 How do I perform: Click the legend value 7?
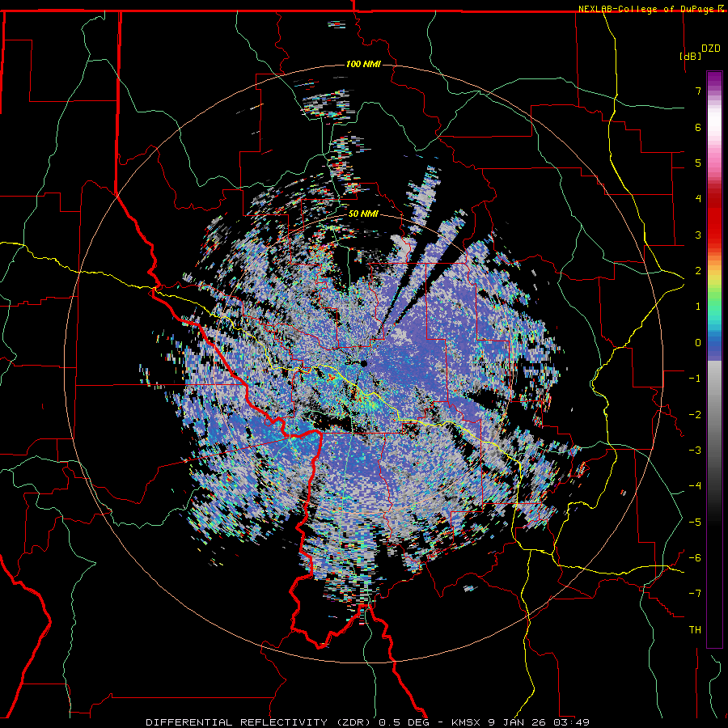698,91
